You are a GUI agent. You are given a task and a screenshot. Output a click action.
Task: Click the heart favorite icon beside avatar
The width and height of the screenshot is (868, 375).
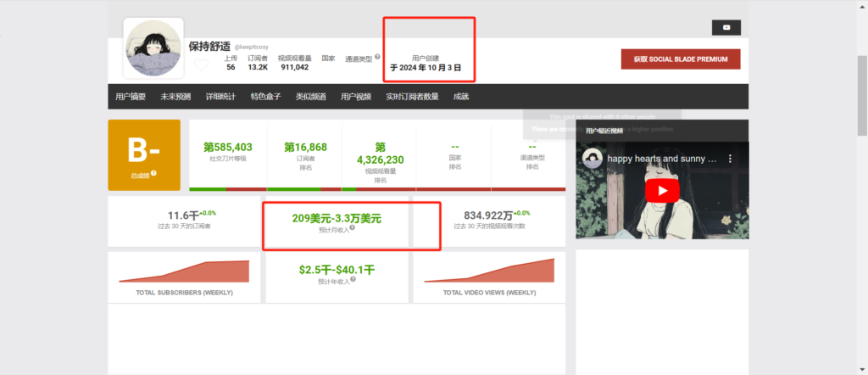click(201, 64)
